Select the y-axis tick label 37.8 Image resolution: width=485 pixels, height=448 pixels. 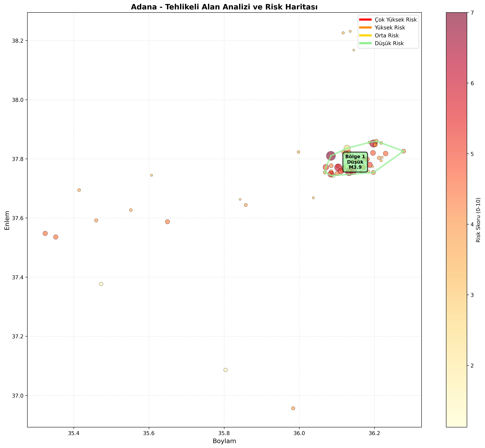(18, 159)
